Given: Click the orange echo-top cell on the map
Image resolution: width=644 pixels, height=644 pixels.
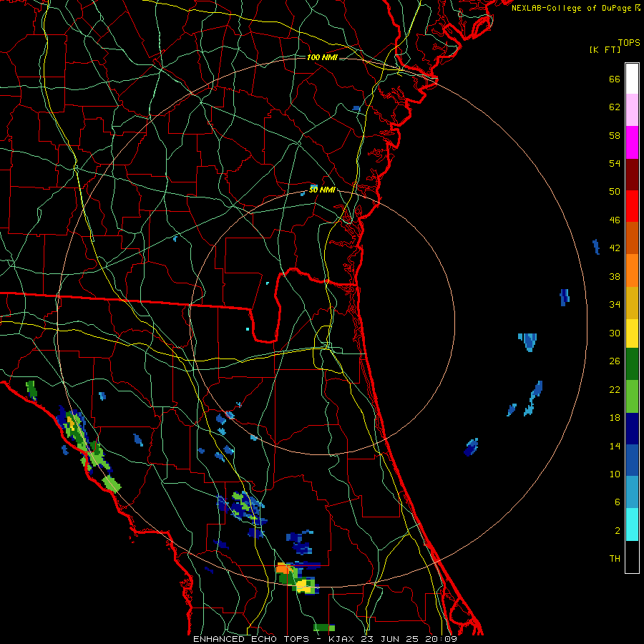Looking at the screenshot, I should (283, 569).
